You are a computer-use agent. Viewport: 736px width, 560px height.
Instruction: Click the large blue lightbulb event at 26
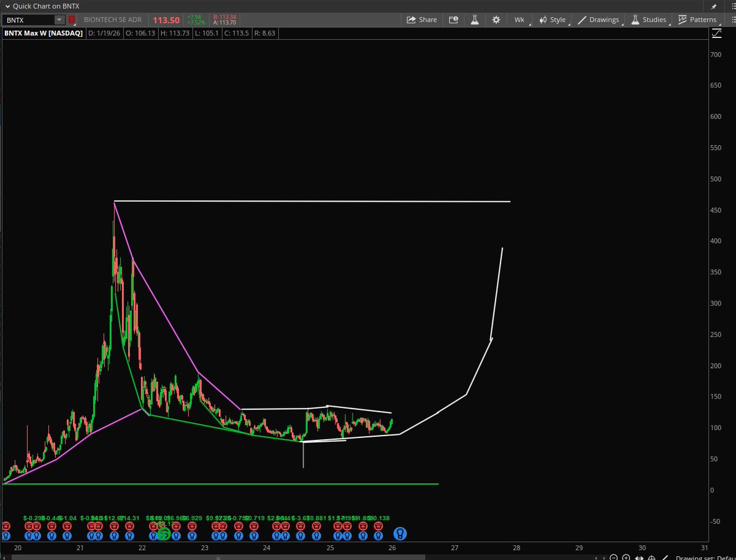tap(400, 534)
